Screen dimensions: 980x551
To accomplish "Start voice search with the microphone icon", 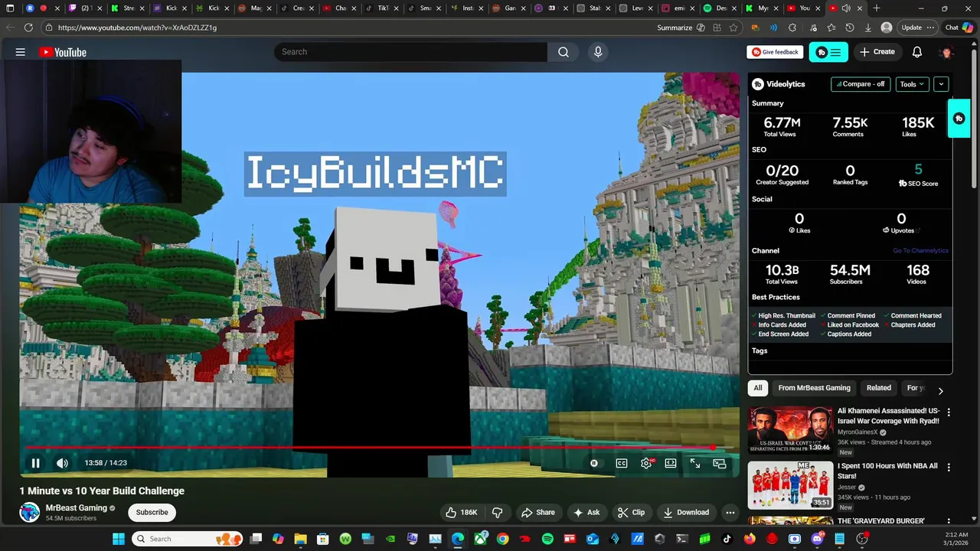I will [x=598, y=52].
